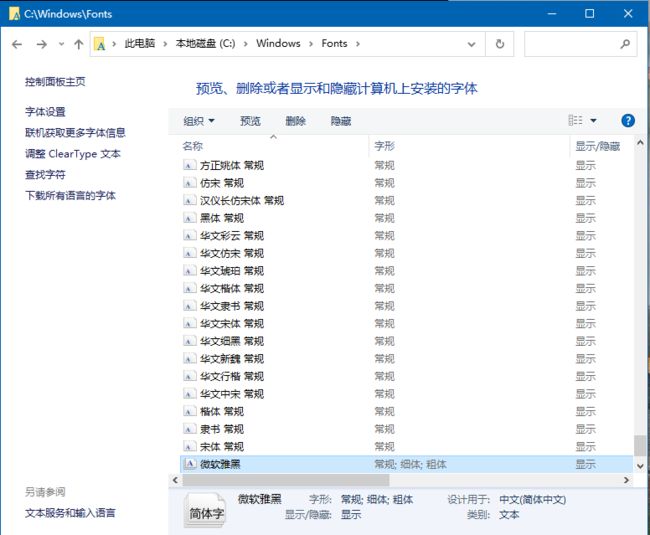Click the search box field
The width and height of the screenshot is (650, 535).
[x=580, y=44]
